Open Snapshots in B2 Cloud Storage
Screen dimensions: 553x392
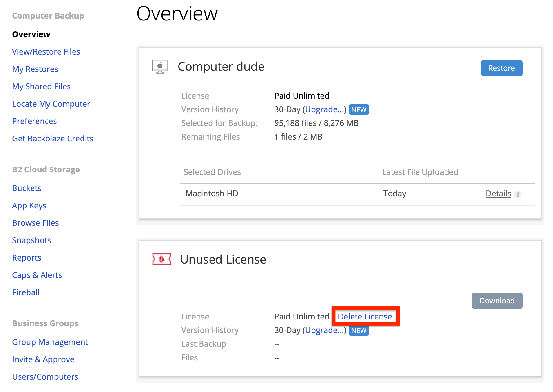click(32, 240)
